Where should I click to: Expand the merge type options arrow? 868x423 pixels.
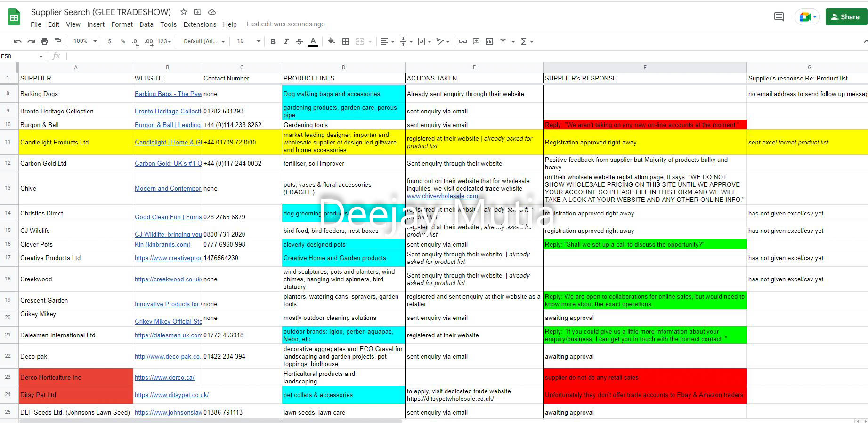coord(370,41)
